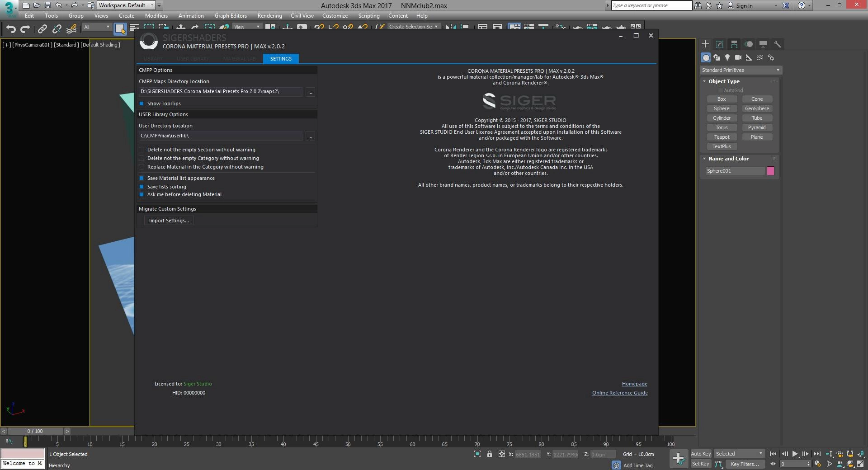
Task: Click the Maximize Viewport Toggle icon
Action: click(x=861, y=464)
